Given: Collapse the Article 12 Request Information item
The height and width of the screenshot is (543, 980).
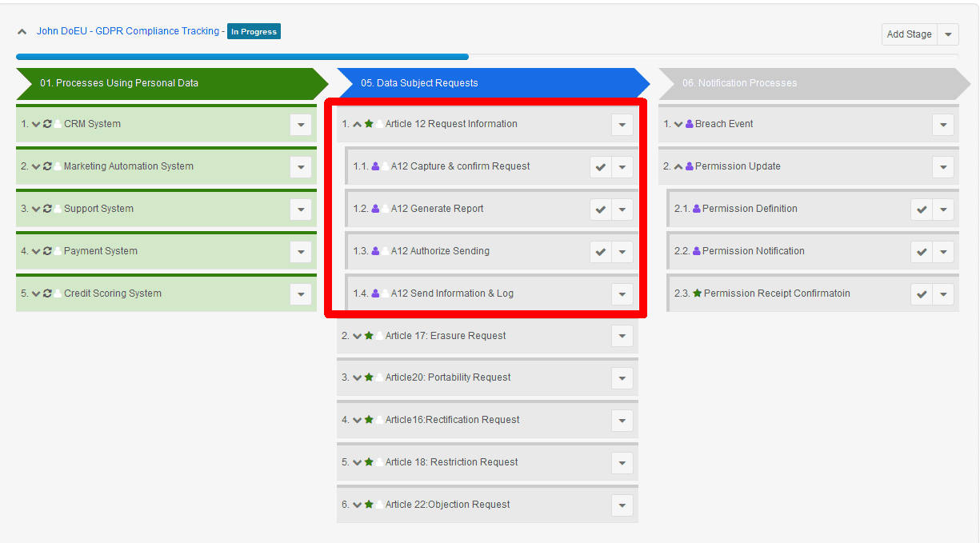Looking at the screenshot, I should 357,124.
